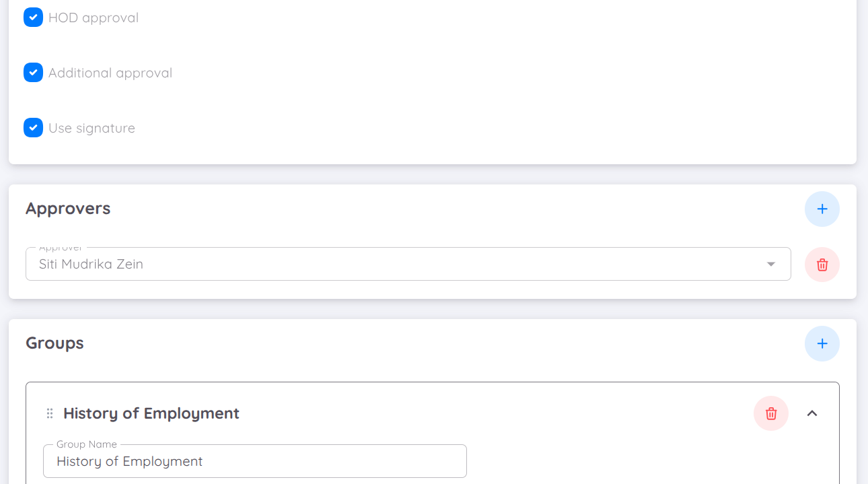868x484 pixels.
Task: Click the trash icon beside the Approver field
Action: (822, 264)
